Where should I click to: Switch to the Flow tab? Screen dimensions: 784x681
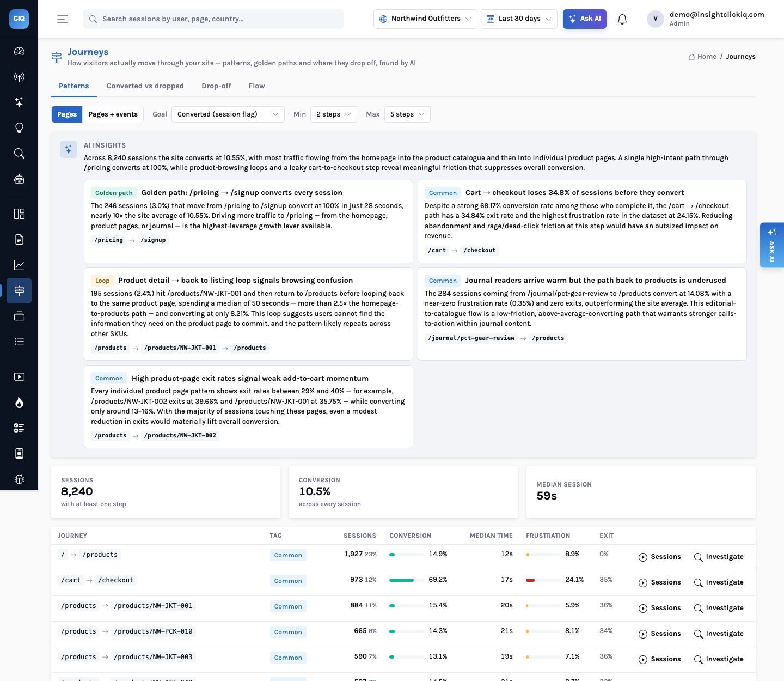coord(256,86)
